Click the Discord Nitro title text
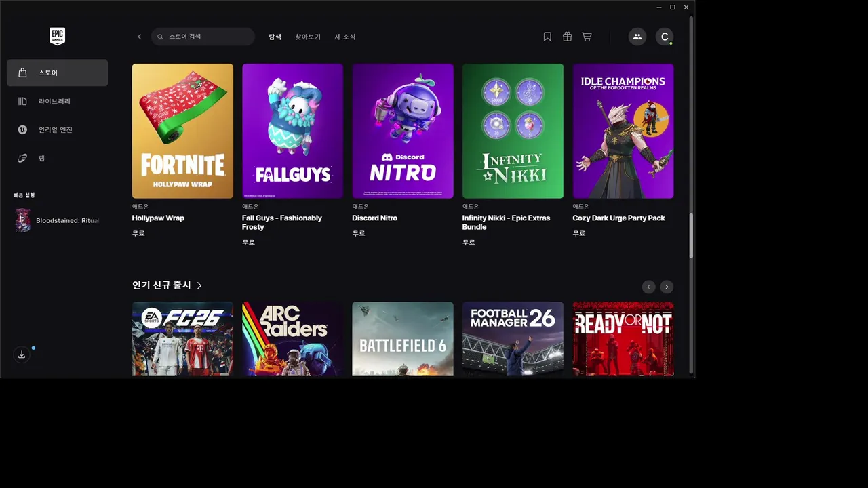The image size is (868, 488). pos(375,218)
